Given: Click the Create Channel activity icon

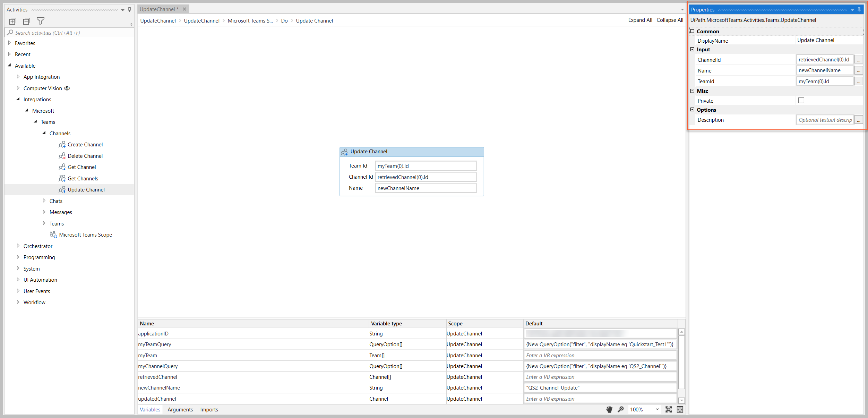Looking at the screenshot, I should pyautogui.click(x=61, y=145).
